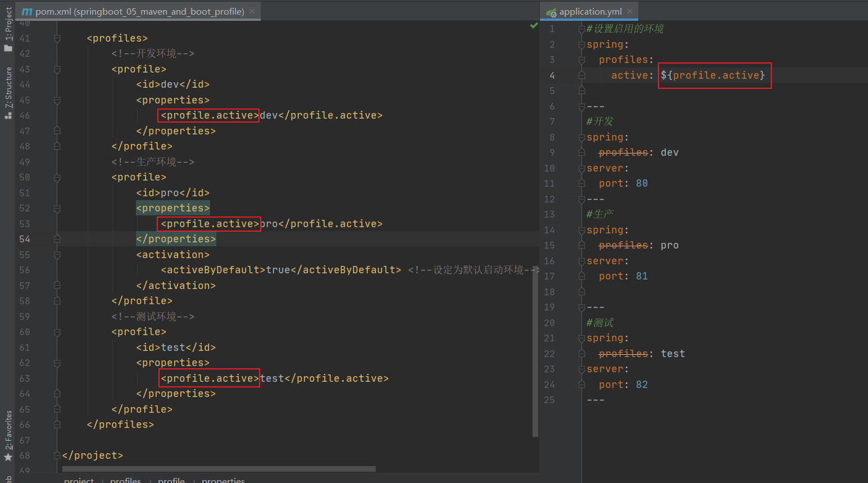Viewport: 868px width, 483px height.
Task: Collapse the <profiles> block at line 41
Action: coord(57,38)
